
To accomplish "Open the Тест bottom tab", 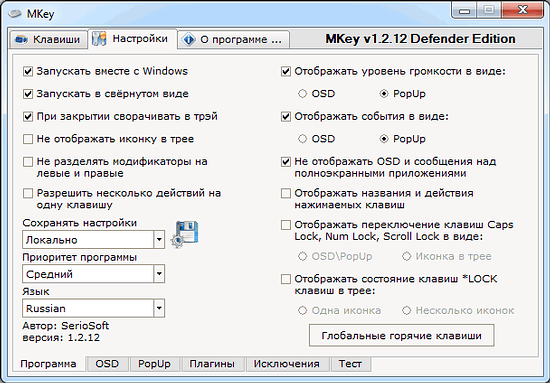I will 350,364.
